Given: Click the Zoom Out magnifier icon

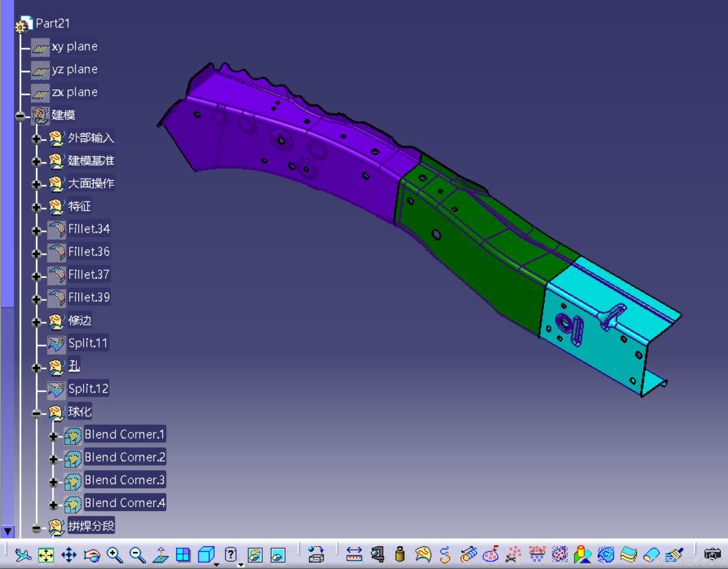Looking at the screenshot, I should click(138, 554).
